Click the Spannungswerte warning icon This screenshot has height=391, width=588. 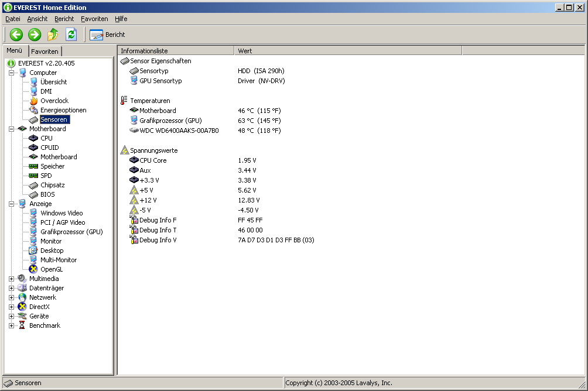[x=125, y=150]
